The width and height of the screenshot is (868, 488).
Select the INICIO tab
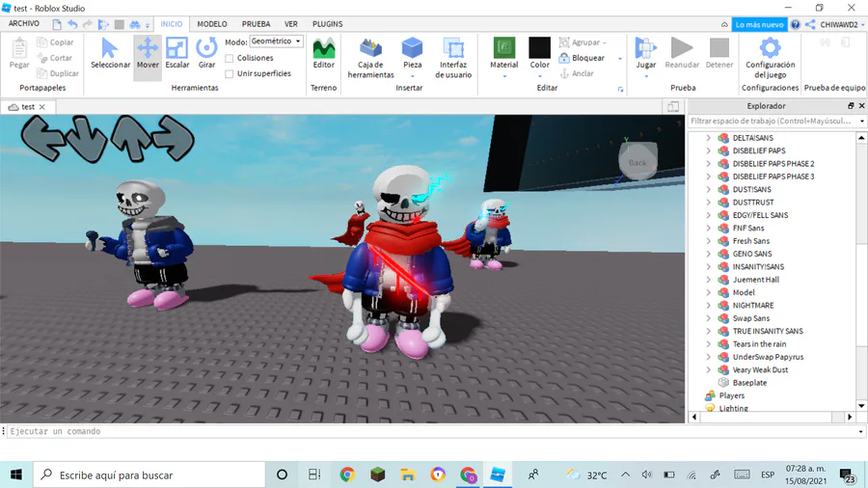point(171,24)
